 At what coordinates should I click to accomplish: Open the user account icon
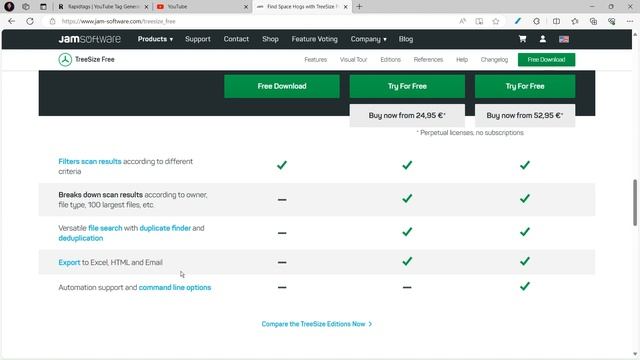(x=542, y=39)
